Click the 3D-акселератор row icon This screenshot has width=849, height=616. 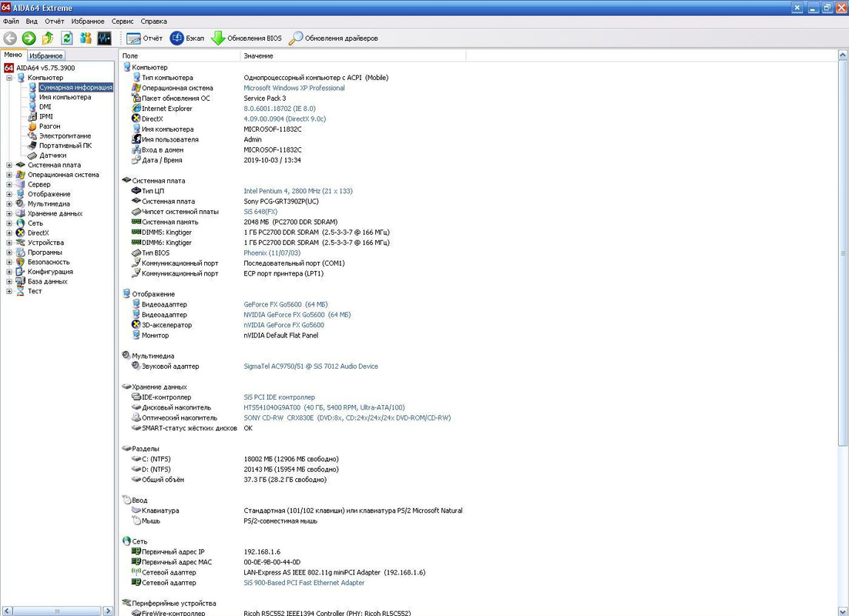pos(136,325)
